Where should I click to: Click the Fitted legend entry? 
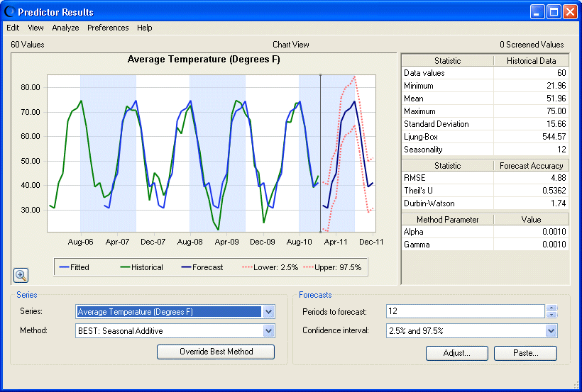75,267
